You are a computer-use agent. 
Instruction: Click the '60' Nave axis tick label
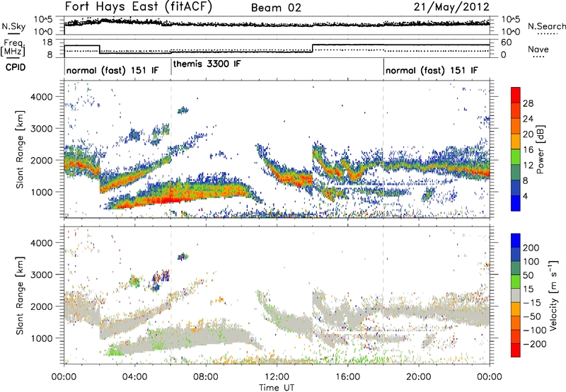coord(507,42)
